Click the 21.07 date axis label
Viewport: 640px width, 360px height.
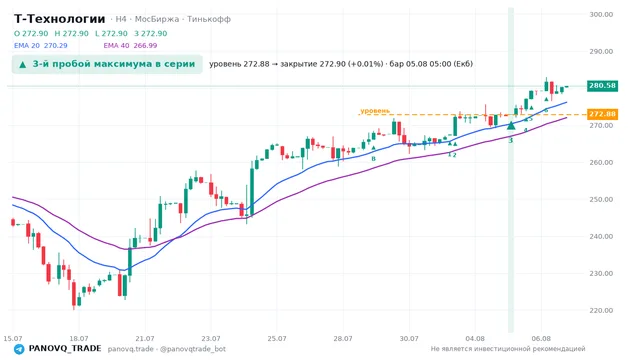click(145, 339)
